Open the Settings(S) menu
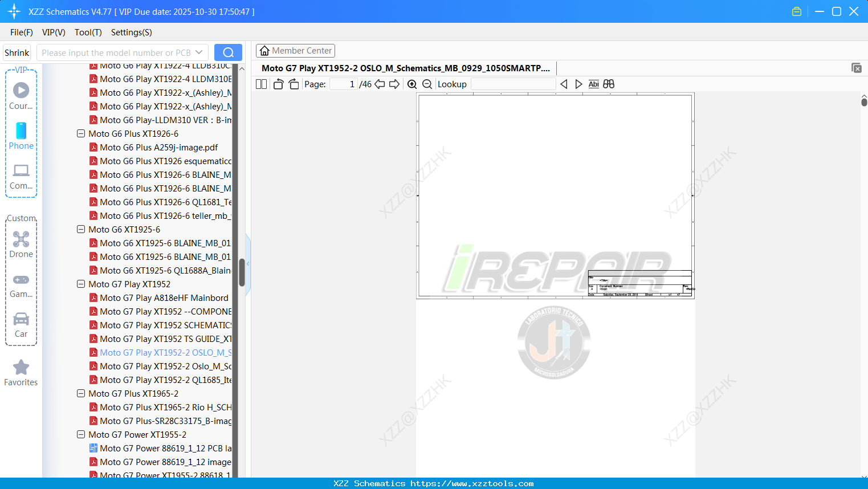This screenshot has height=489, width=868. 132,32
